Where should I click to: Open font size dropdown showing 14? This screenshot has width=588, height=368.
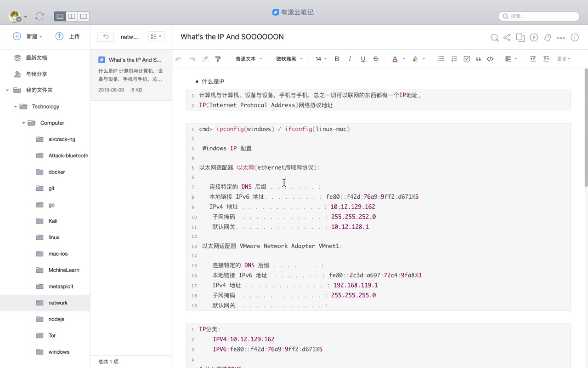[321, 59]
